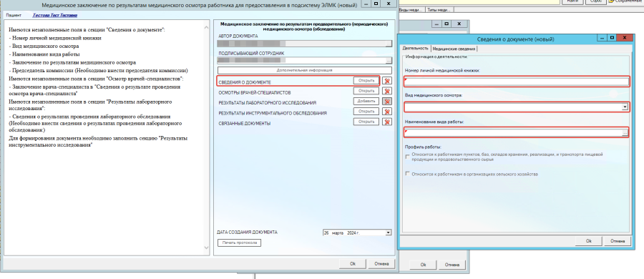Click the day value in the creation date field
Screen dimensions: 644x279
(326, 232)
